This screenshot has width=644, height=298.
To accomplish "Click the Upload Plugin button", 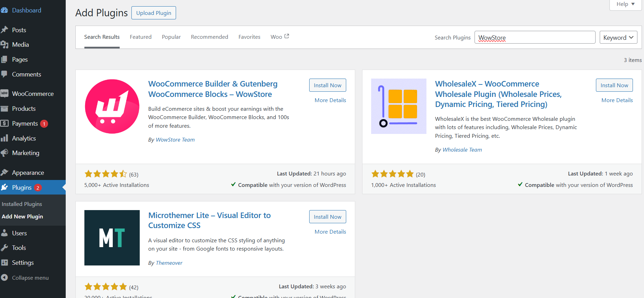I will click(154, 13).
